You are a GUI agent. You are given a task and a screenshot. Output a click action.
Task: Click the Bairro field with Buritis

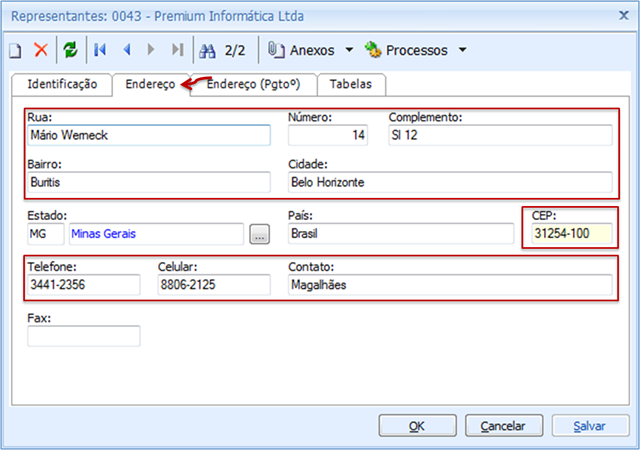(149, 182)
